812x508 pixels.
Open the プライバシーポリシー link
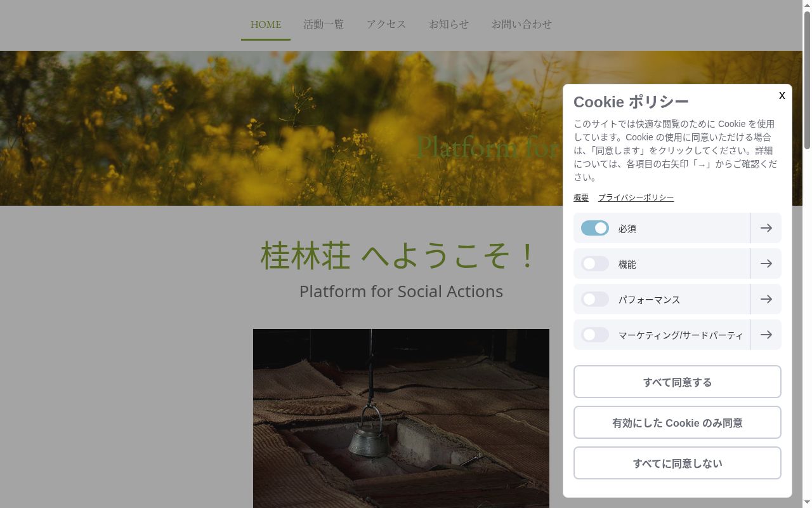point(636,197)
